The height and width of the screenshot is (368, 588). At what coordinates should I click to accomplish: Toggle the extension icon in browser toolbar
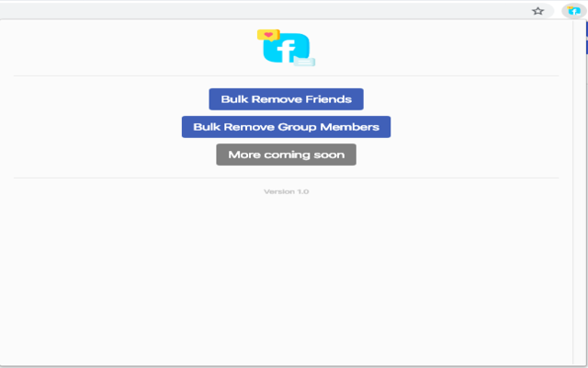click(x=574, y=11)
